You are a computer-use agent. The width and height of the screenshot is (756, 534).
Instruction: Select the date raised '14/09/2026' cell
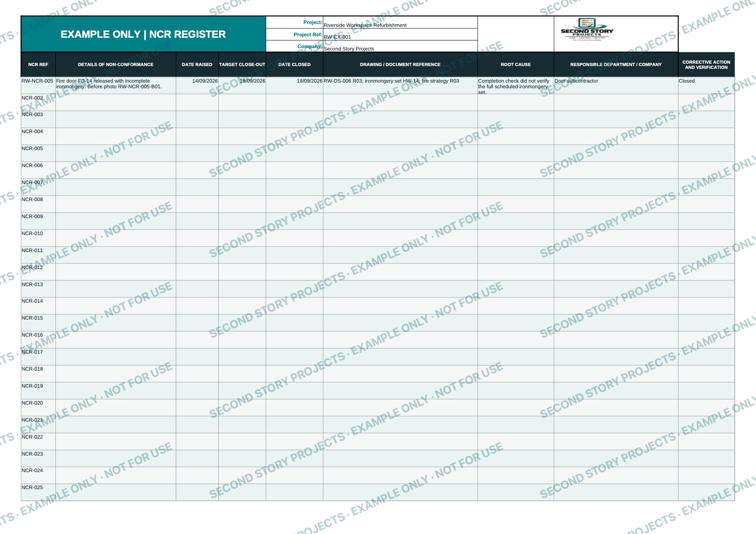197,85
